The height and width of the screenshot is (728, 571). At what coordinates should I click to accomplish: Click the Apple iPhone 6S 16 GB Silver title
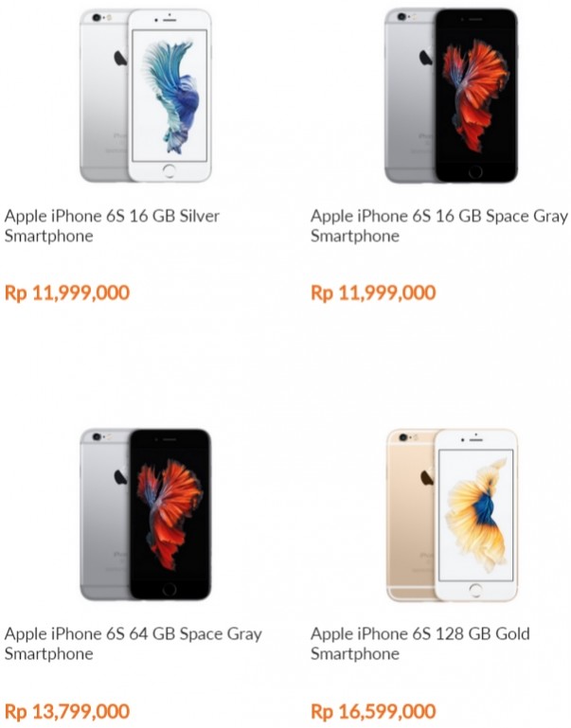point(112,225)
